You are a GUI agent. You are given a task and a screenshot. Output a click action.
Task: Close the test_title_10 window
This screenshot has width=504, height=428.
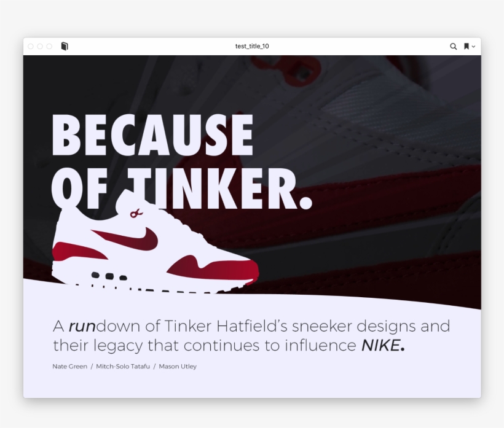(31, 46)
